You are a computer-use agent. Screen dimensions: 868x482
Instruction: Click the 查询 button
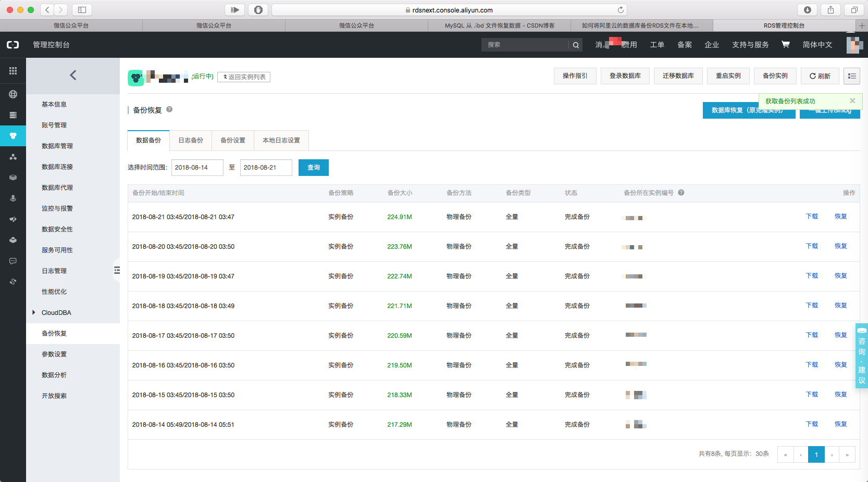(313, 168)
